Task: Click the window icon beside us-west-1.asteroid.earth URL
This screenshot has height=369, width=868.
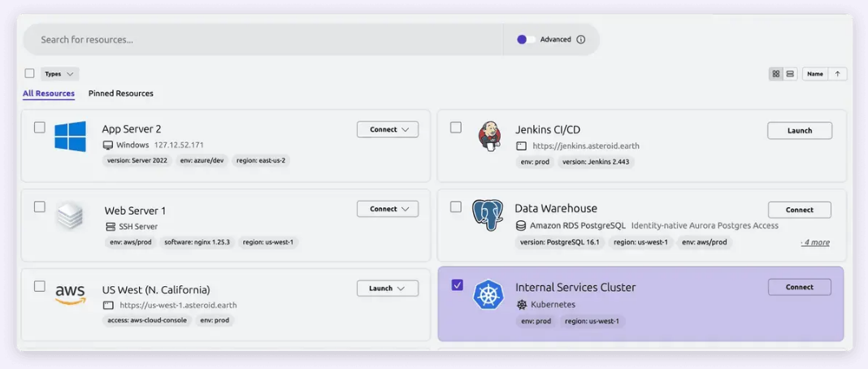Action: coord(108,305)
